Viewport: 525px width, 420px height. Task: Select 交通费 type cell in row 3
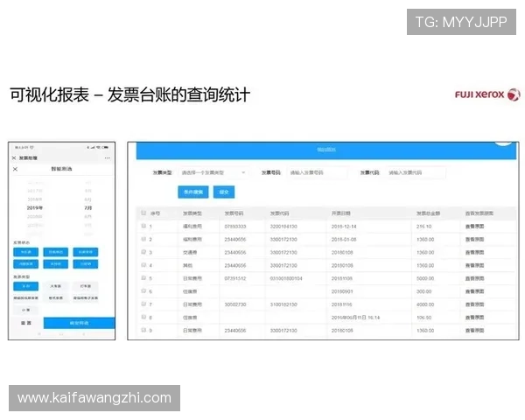190,253
